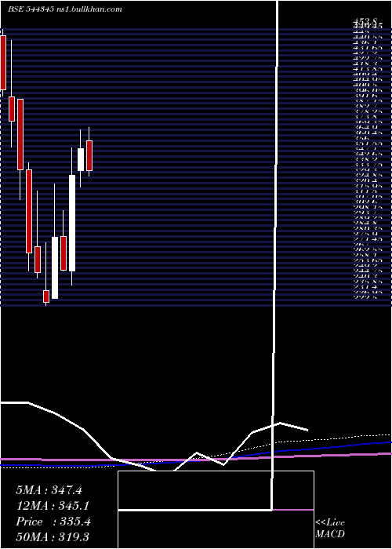Select the 12MA : 345.1 value
Screen dimensions: 392x549
53,506
